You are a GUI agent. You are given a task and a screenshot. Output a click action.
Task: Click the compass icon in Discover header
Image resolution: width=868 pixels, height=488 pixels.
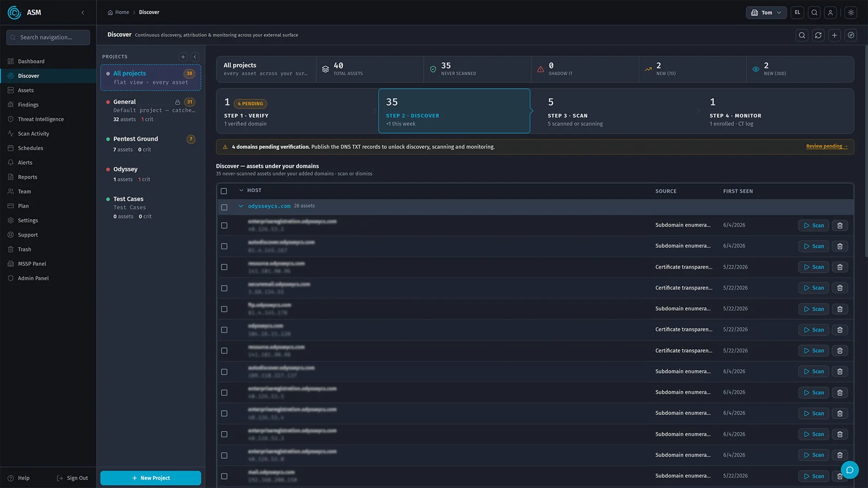[x=851, y=35]
